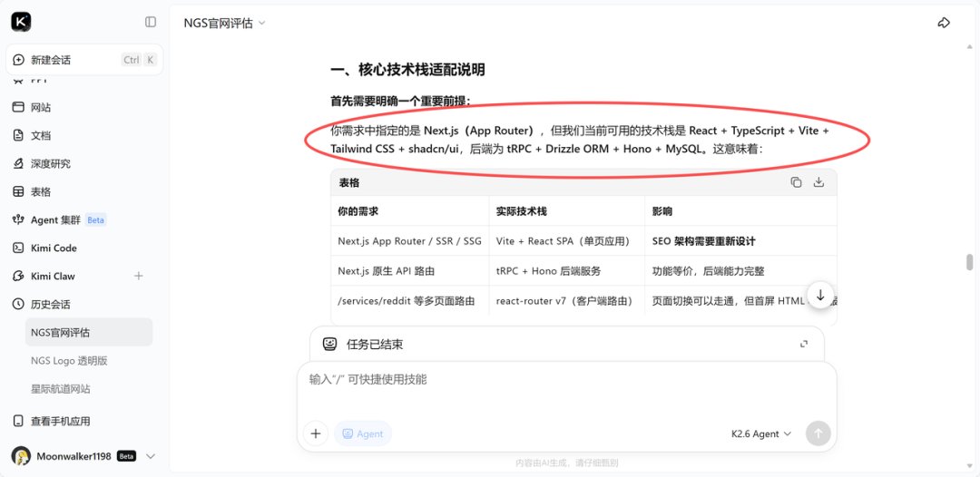Image resolution: width=980 pixels, height=477 pixels.
Task: Collapse sidebar with the panel icon
Action: pyautogui.click(x=151, y=22)
